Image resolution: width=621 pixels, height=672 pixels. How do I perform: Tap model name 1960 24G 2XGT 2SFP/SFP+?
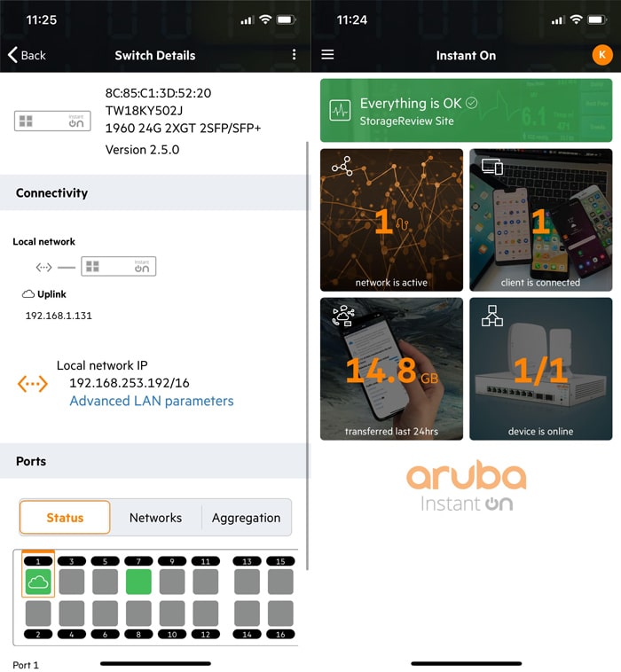[x=183, y=129]
